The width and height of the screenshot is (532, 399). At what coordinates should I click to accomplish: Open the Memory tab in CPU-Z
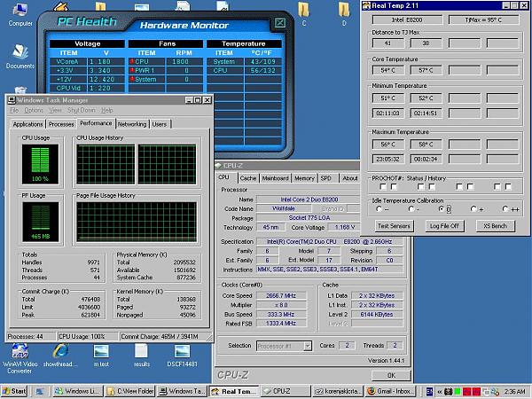[304, 178]
